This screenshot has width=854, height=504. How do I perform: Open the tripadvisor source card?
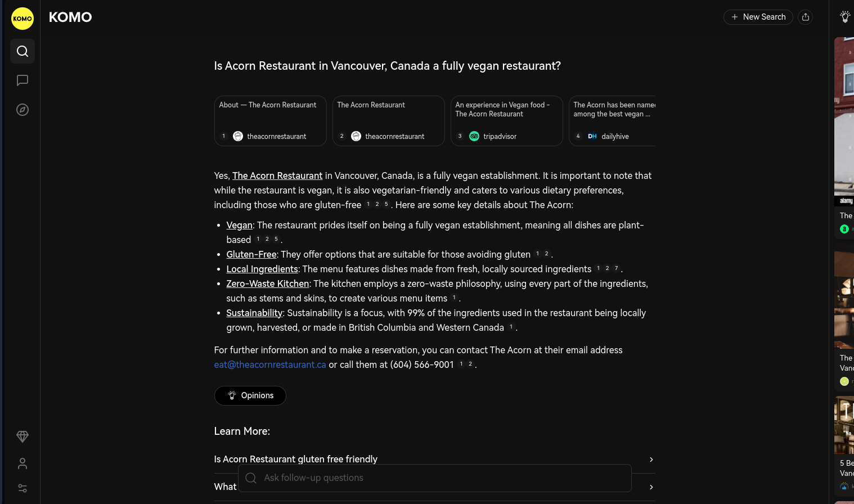(x=507, y=121)
